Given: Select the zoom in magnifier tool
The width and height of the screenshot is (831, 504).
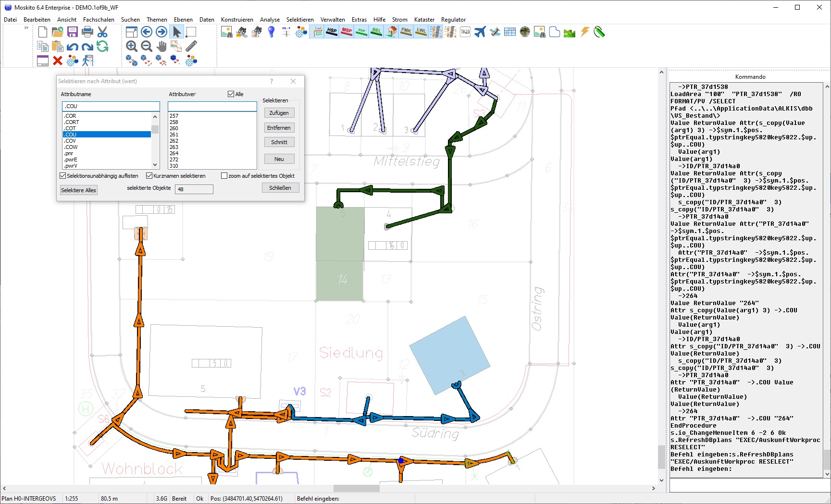Looking at the screenshot, I should [x=132, y=46].
